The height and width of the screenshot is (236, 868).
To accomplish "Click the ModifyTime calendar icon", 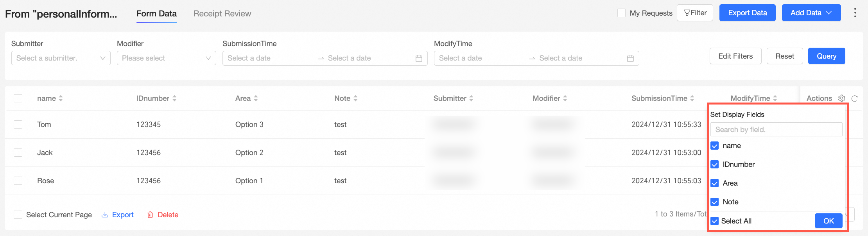I will (x=630, y=58).
